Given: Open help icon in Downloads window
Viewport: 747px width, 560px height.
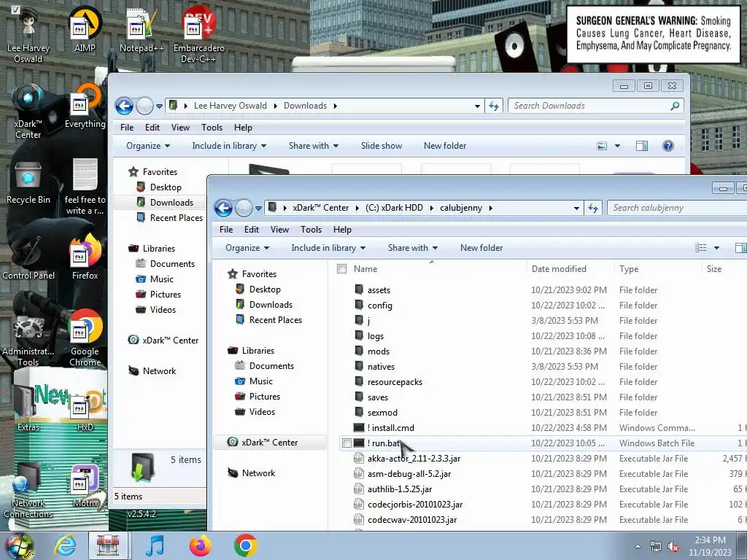Looking at the screenshot, I should [668, 146].
